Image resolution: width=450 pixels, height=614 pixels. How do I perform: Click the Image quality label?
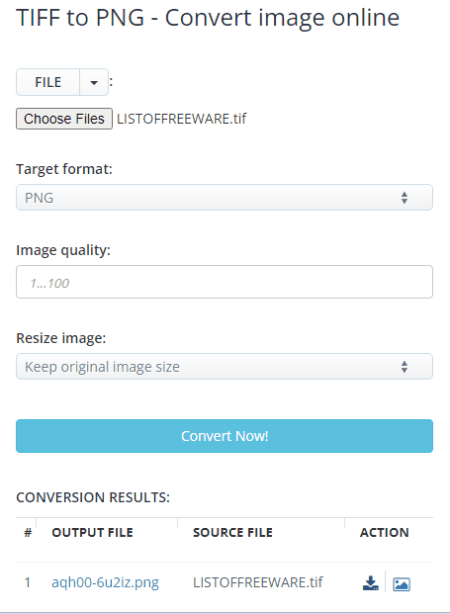63,250
